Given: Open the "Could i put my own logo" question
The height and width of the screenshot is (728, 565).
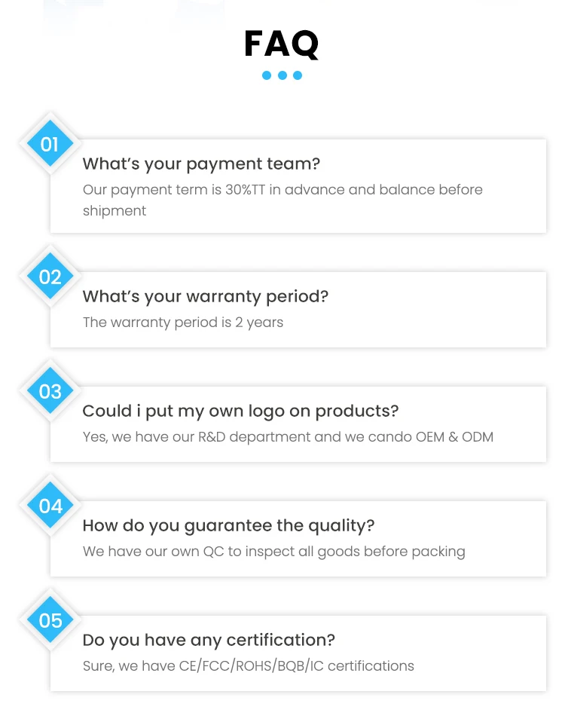Looking at the screenshot, I should tap(240, 411).
